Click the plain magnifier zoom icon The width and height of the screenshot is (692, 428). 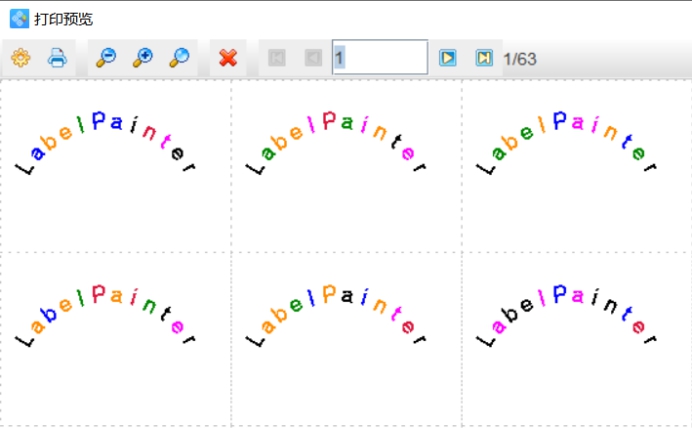pos(179,58)
